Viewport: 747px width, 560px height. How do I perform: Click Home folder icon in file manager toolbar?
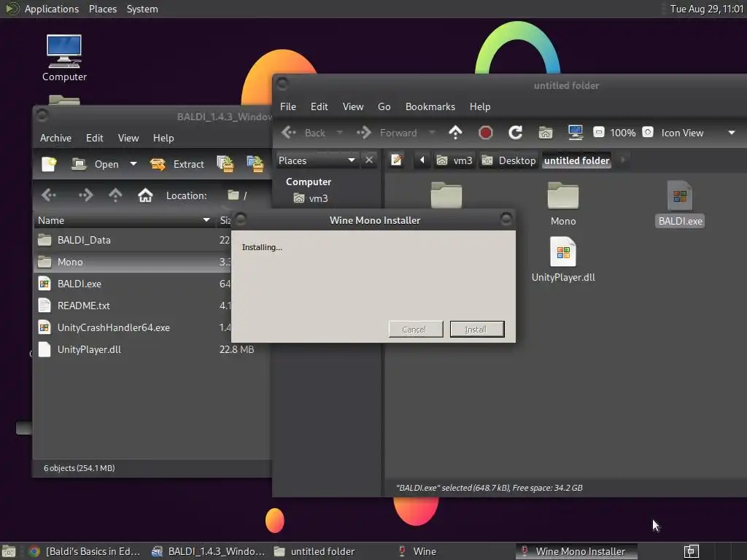[x=546, y=133]
